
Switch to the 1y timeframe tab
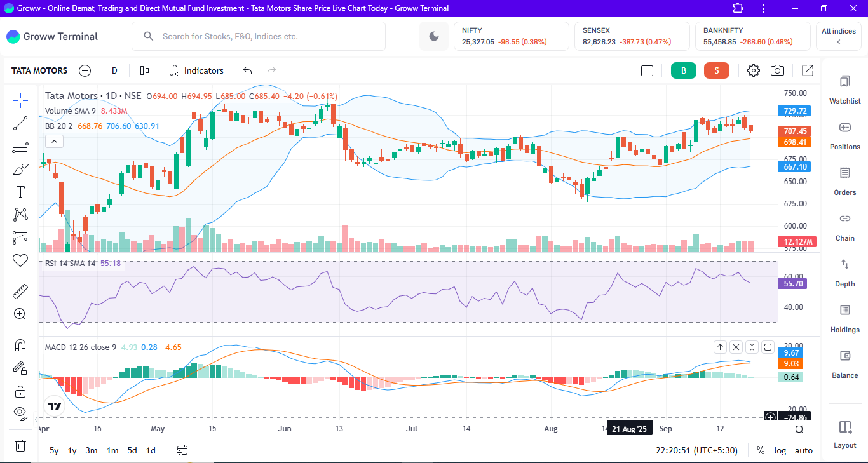point(71,450)
